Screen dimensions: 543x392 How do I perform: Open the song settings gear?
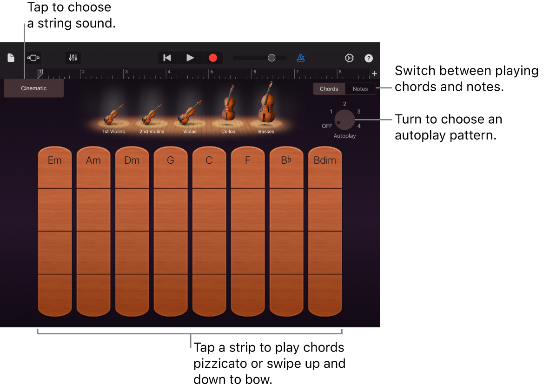(349, 58)
